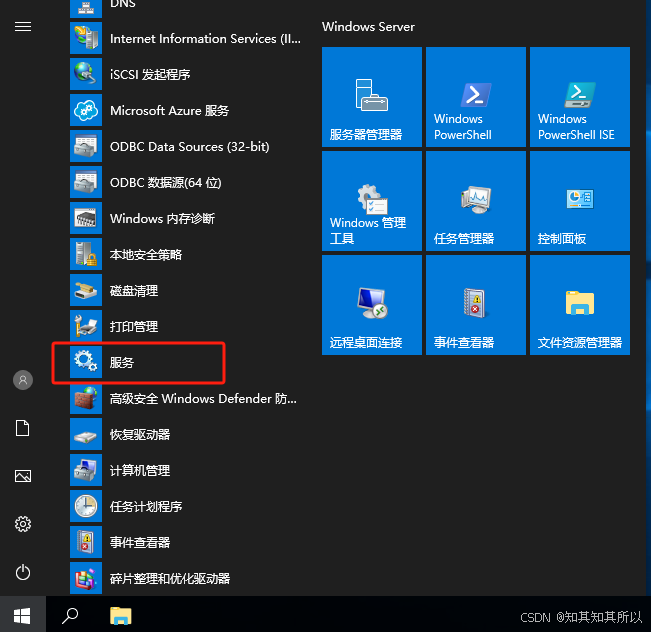The width and height of the screenshot is (651, 632).
Task: Select 计算机管理 text label
Action: (140, 470)
